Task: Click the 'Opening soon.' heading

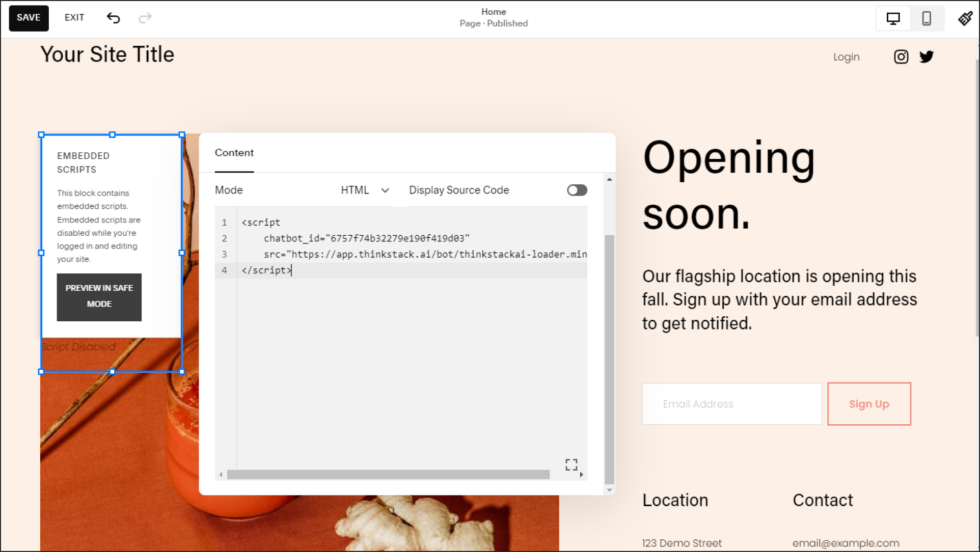Action: tap(729, 185)
